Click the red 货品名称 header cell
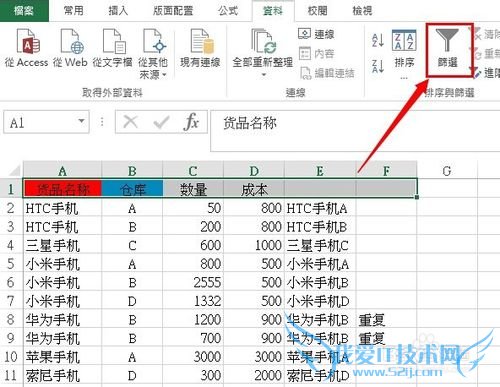Viewport: 500px width, 387px height. click(x=63, y=189)
